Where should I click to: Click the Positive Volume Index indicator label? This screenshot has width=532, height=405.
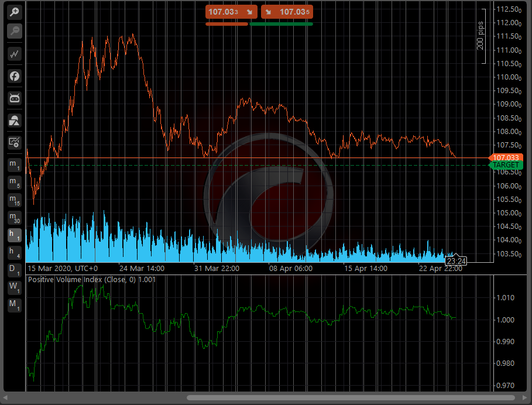coord(92,280)
